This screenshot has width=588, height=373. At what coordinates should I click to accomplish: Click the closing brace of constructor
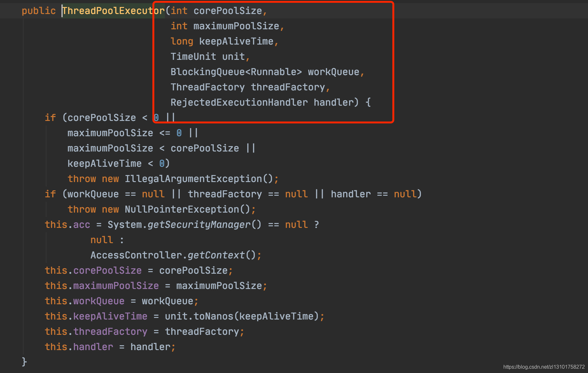pyautogui.click(x=24, y=362)
